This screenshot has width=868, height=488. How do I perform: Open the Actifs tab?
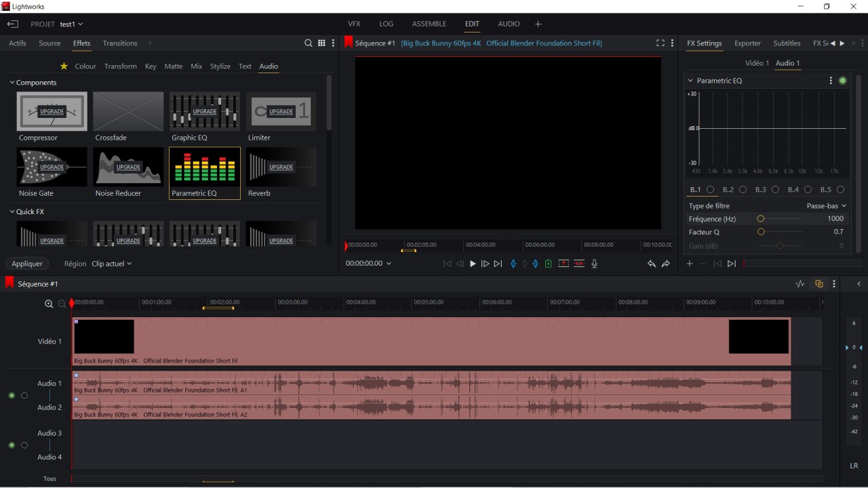pos(18,43)
